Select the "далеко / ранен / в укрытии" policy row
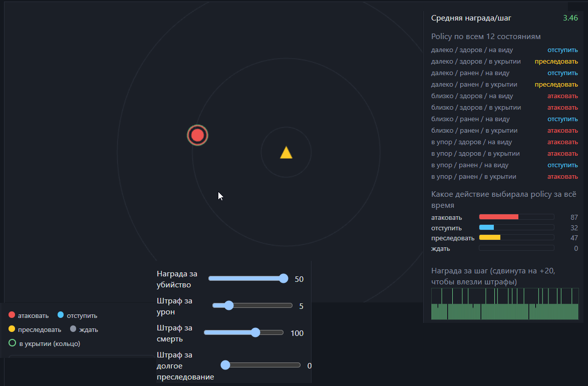The width and height of the screenshot is (588, 386). pos(504,85)
